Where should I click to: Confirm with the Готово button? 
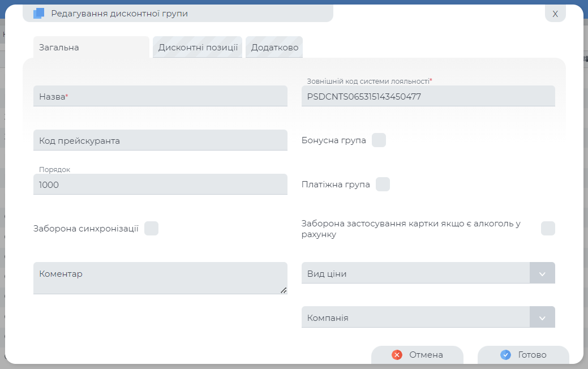(x=523, y=355)
